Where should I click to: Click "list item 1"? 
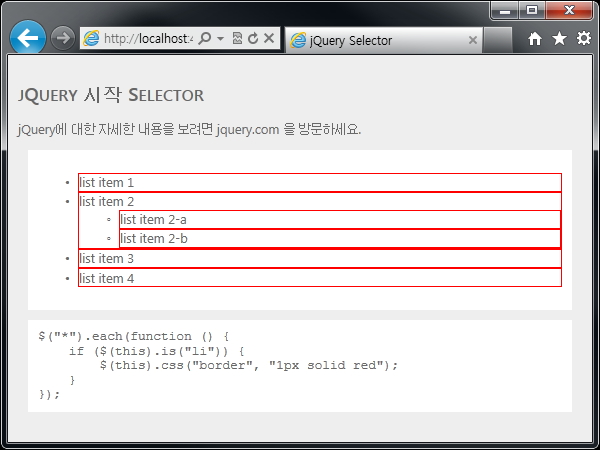coord(106,183)
